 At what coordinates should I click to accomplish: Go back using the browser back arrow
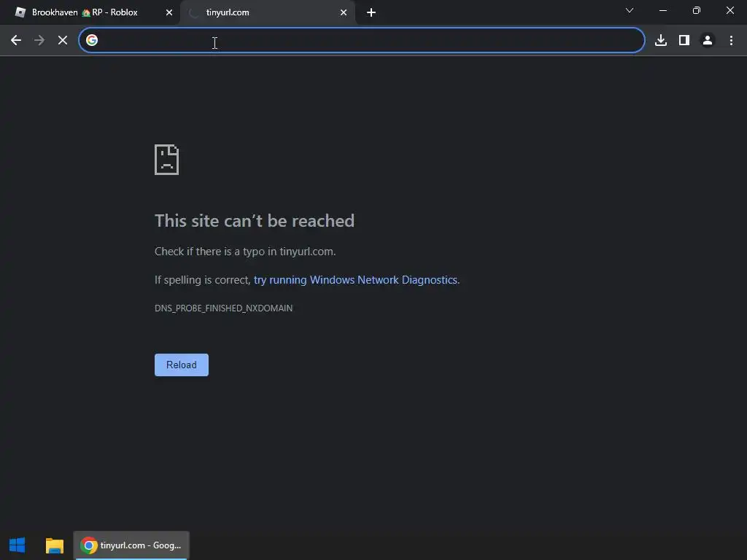[x=16, y=41]
